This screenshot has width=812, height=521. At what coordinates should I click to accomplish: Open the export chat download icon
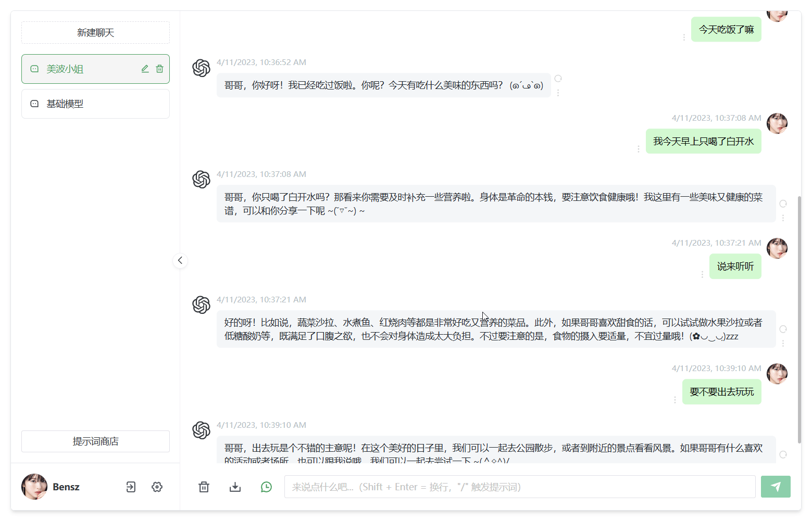point(235,487)
